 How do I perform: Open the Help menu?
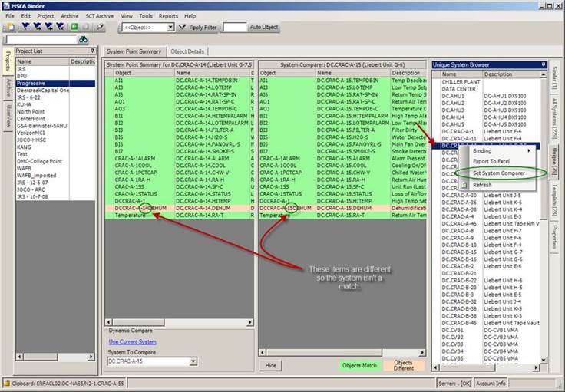[190, 16]
